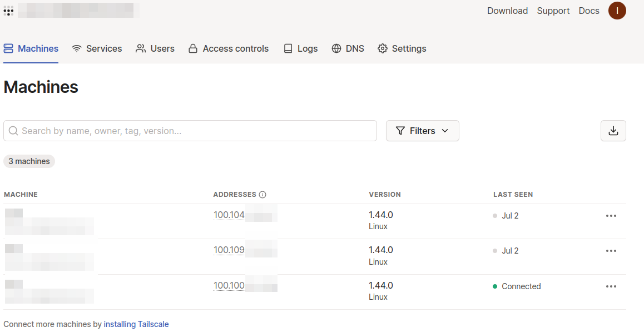
Task: Go to the Access controls tab
Action: [x=229, y=48]
